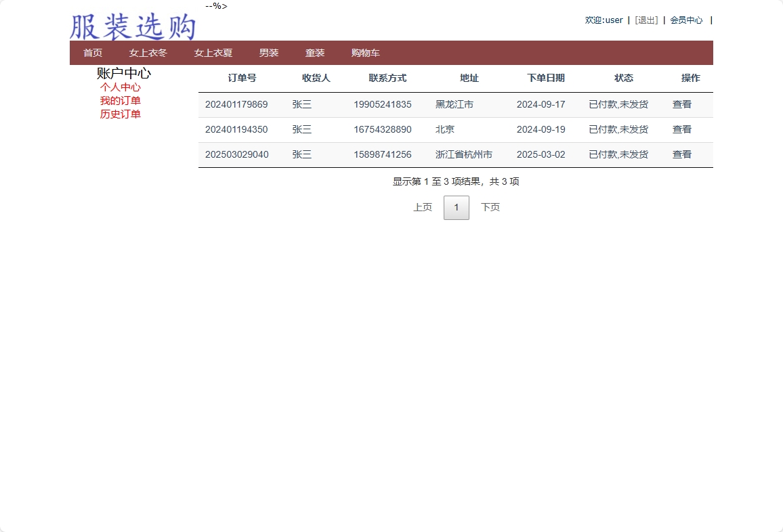The width and height of the screenshot is (783, 532).
Task: Visit the 会员中心 member center
Action: click(x=686, y=20)
